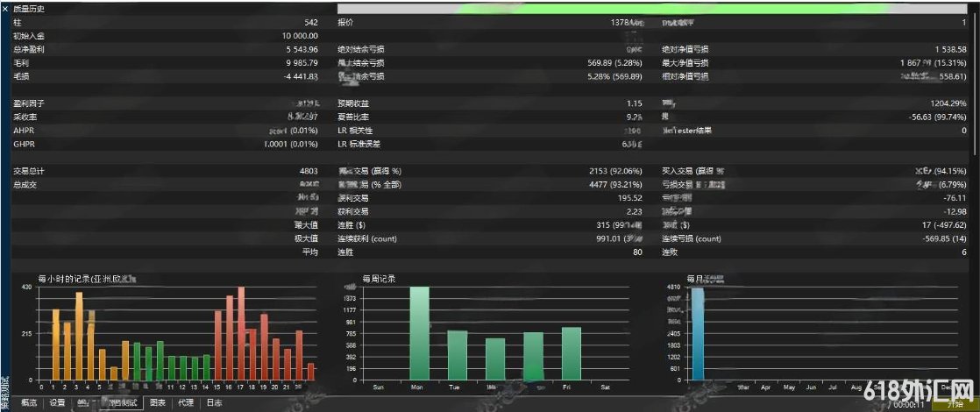The width and height of the screenshot is (980, 412).
Task: Select the 获利交易 value 2.23
Action: 635,212
